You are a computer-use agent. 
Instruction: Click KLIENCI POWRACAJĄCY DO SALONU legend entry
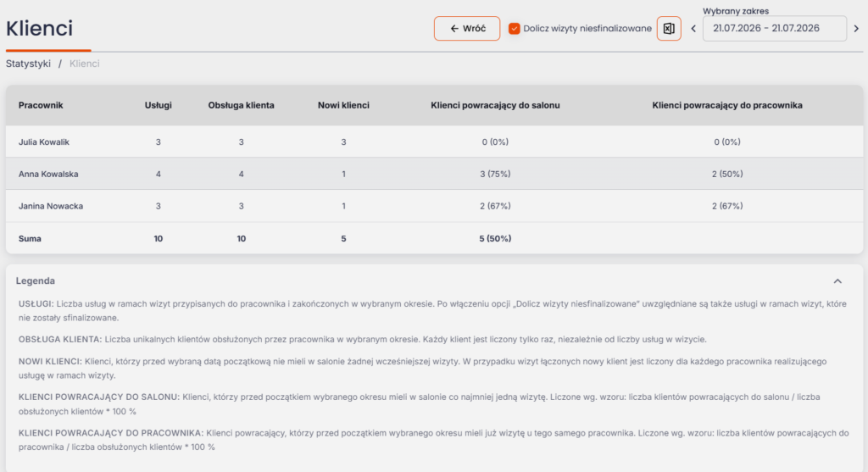[x=419, y=404]
